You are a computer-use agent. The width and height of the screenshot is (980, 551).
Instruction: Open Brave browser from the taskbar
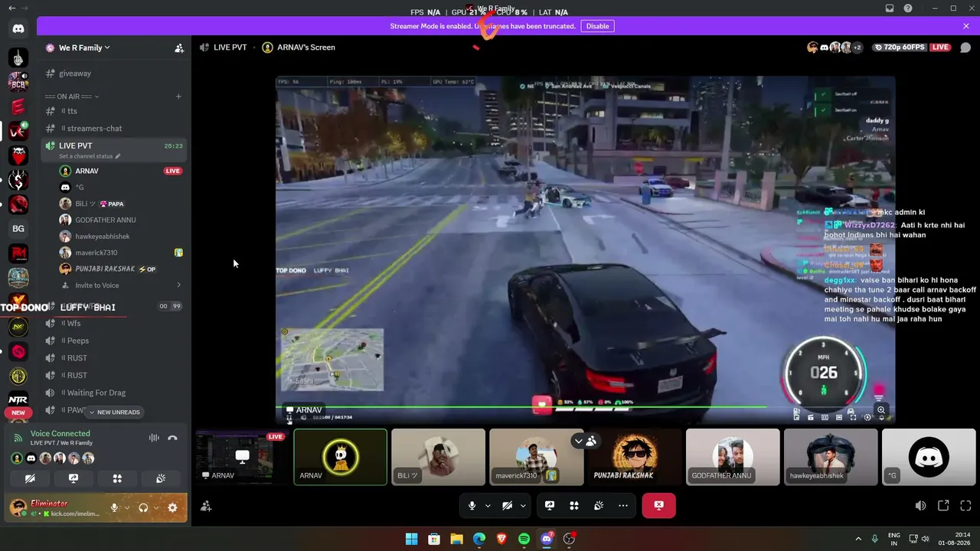click(x=501, y=539)
